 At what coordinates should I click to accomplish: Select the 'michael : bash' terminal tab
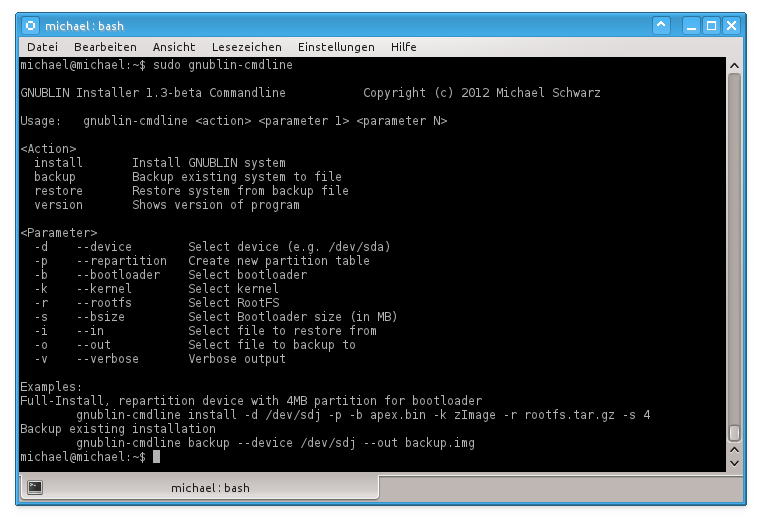(199, 488)
